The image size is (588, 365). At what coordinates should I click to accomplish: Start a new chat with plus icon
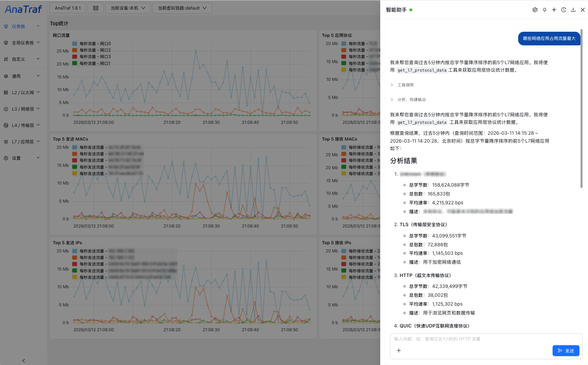[554, 10]
